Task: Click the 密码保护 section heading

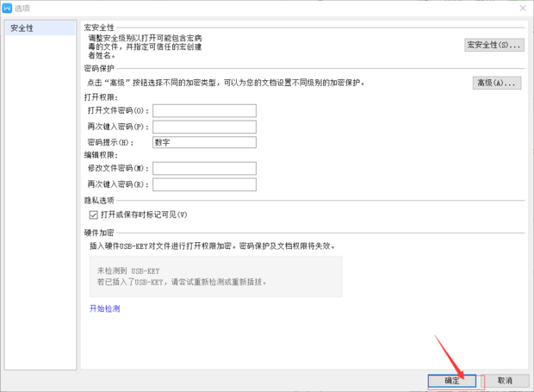Action: tap(99, 68)
